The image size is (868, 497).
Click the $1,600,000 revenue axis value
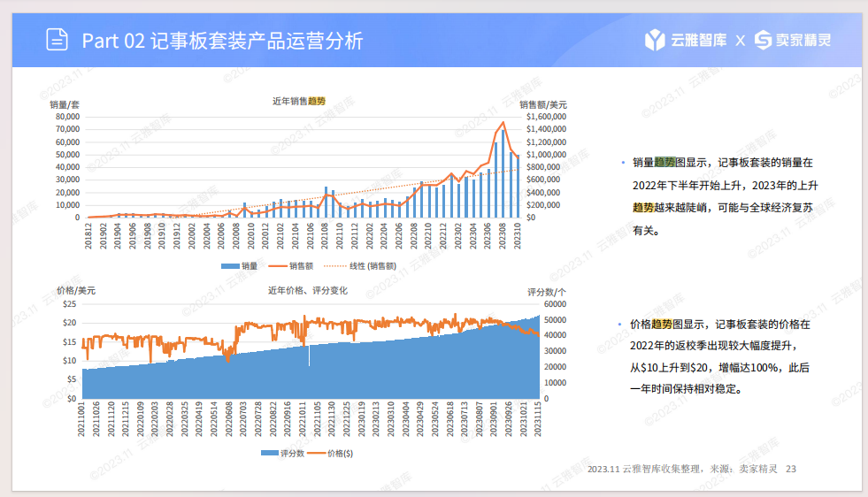(547, 117)
